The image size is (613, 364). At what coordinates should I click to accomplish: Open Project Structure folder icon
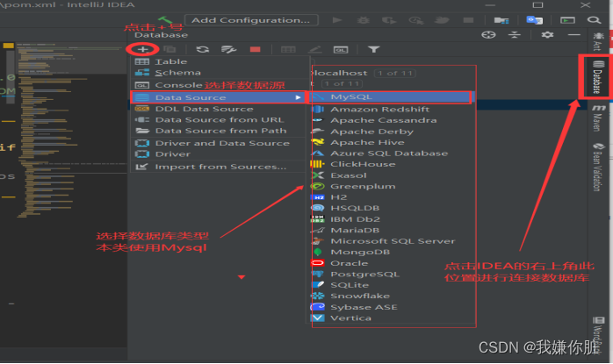coord(501,20)
